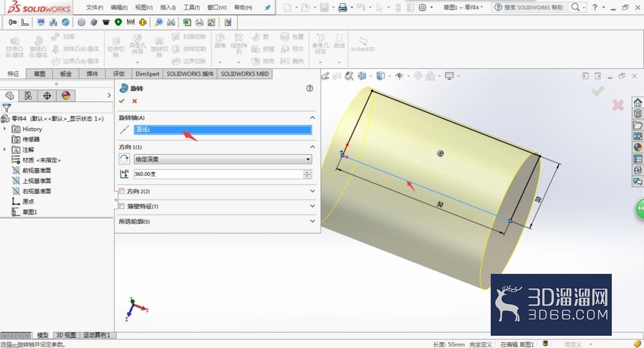
Task: Select 草图1 in the feature tree
Action: coord(30,212)
